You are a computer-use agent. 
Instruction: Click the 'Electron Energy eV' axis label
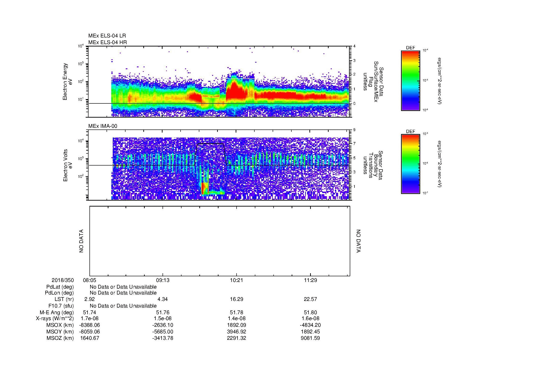click(68, 82)
